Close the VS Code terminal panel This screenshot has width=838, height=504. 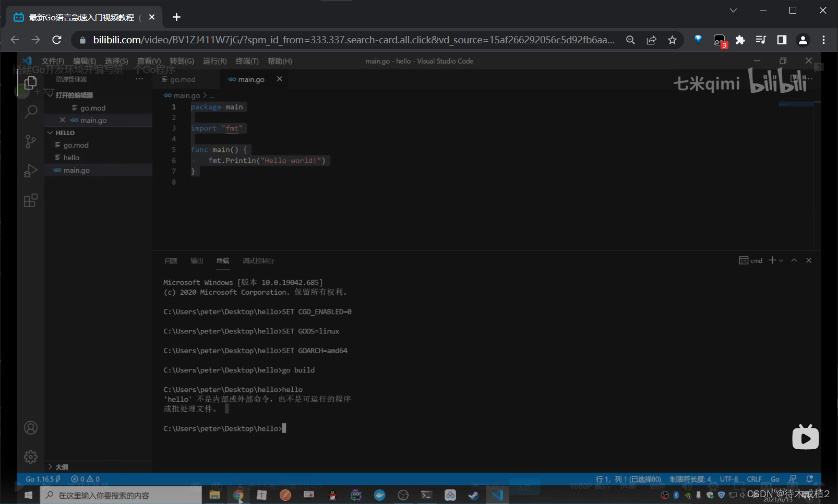809,260
